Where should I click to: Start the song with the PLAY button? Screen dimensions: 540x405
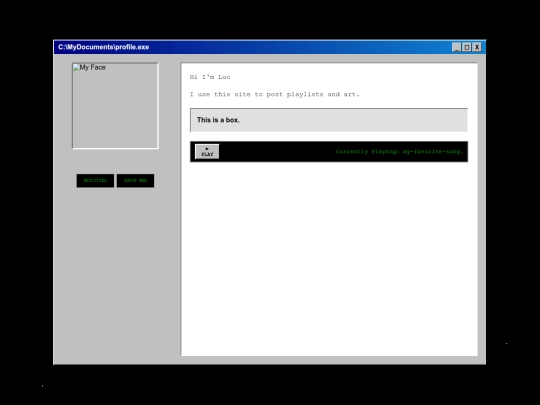[207, 152]
